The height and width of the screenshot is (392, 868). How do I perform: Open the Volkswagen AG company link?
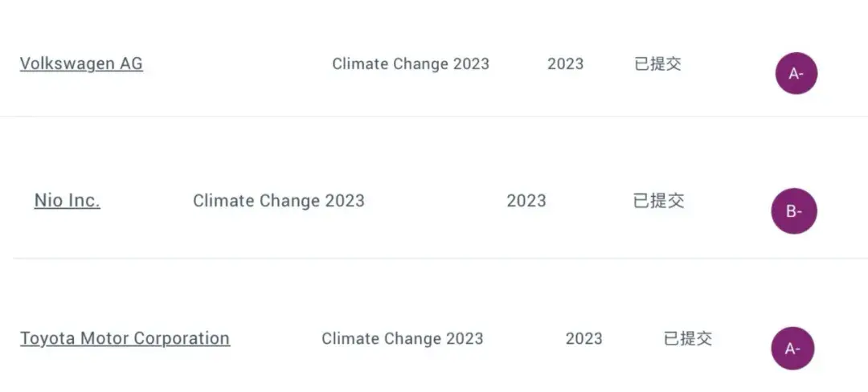point(81,63)
